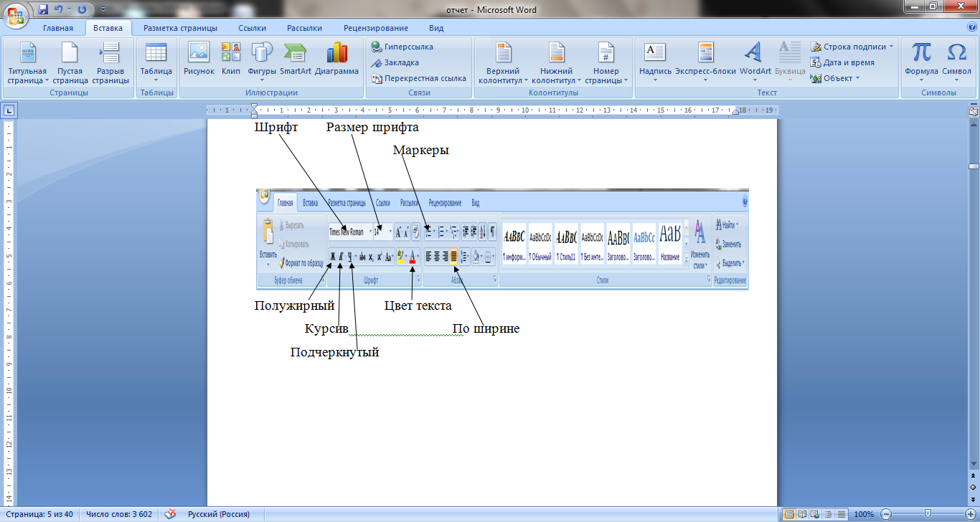
Task: Click the zoom out minus button
Action: (x=885, y=514)
